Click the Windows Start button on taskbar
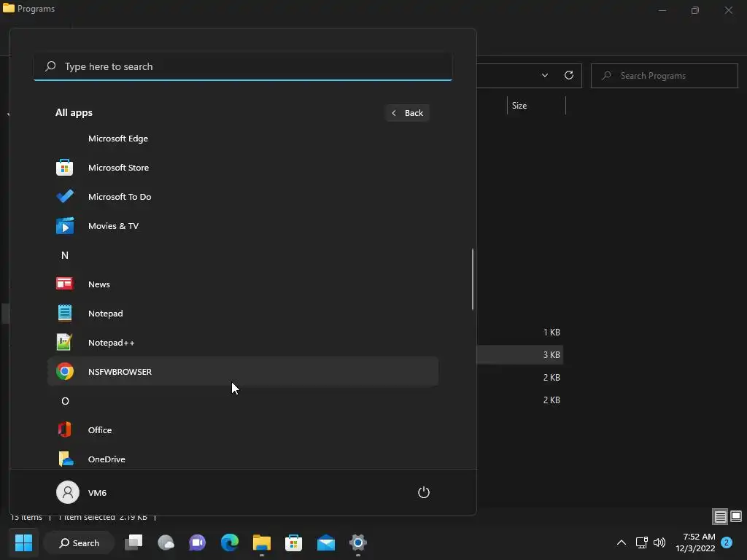The height and width of the screenshot is (560, 747). (23, 542)
